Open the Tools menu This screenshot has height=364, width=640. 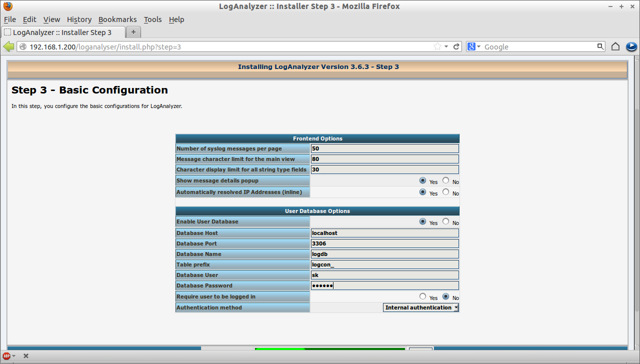[152, 19]
